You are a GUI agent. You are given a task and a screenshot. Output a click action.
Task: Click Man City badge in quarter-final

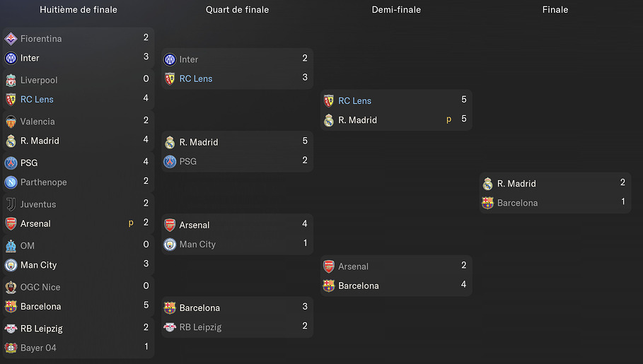click(x=170, y=245)
